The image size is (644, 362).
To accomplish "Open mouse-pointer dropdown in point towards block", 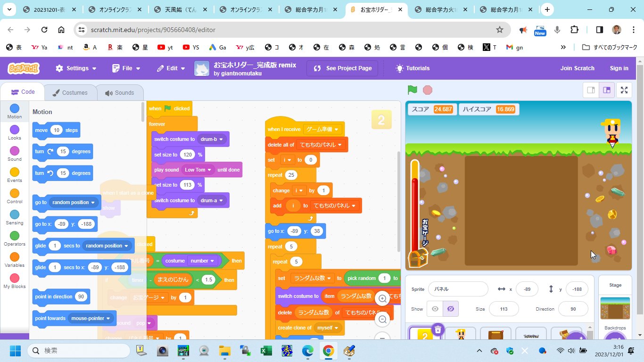I will tap(91, 318).
